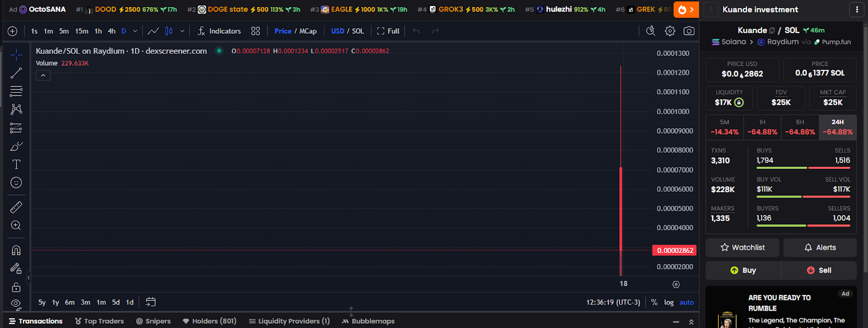Open the Liquidity Providers (1) tab
Image resolution: width=868 pixels, height=328 pixels.
[x=289, y=321]
